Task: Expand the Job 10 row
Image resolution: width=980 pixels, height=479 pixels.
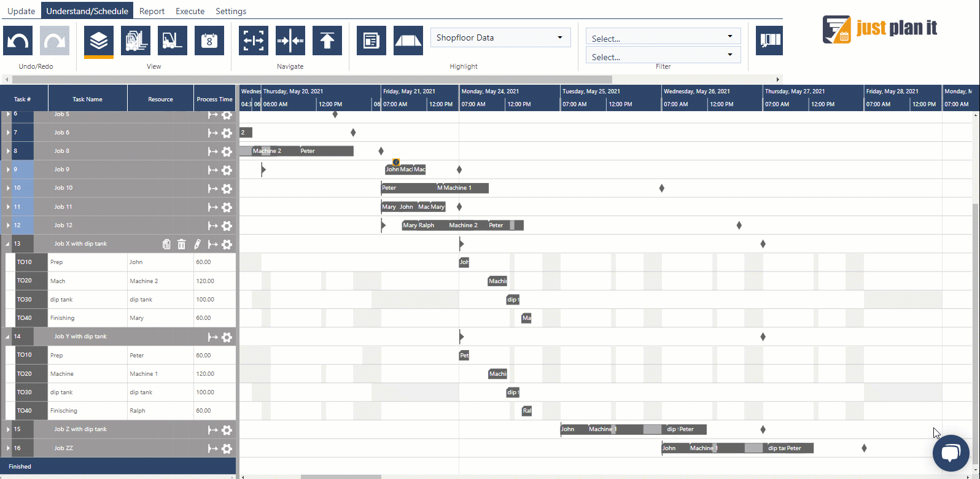Action: point(8,188)
